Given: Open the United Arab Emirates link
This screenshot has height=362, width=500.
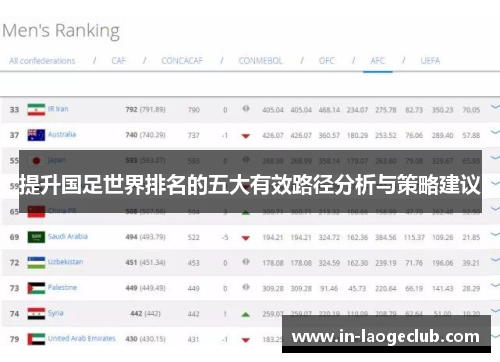Looking at the screenshot, I should coord(82,338).
